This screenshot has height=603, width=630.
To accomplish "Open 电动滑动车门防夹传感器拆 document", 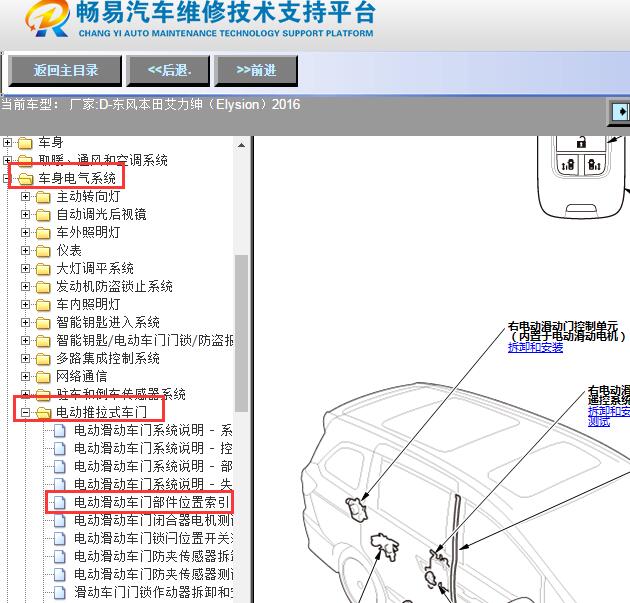I will click(x=153, y=556).
